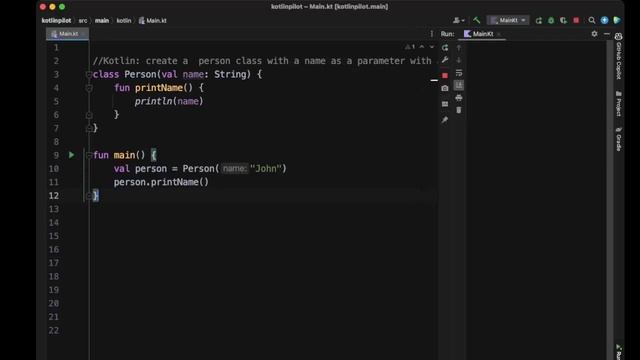The width and height of the screenshot is (640, 360).
Task: Open the editor tabs more options menu
Action: click(431, 34)
